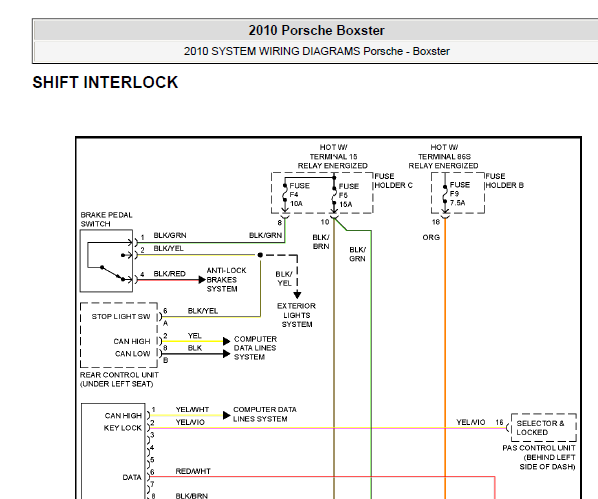The image size is (598, 499).
Task: Click the 'FUSE F4 10A' label
Action: [299, 195]
